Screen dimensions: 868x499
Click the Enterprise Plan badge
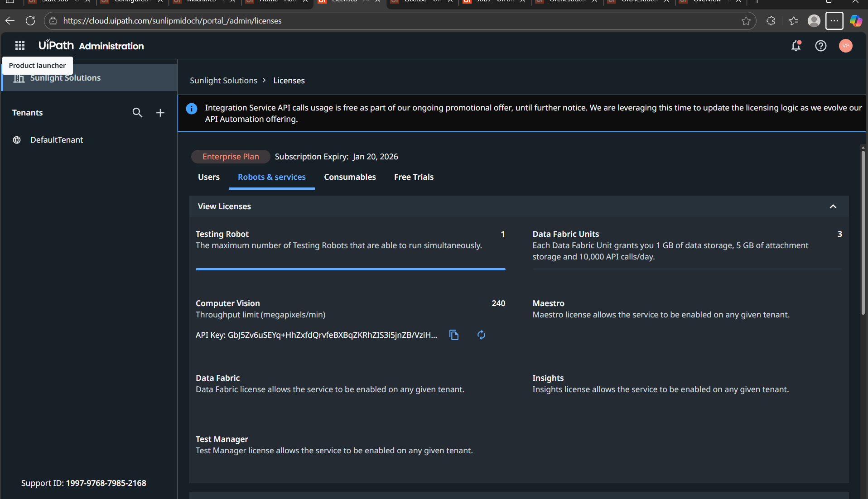231,157
